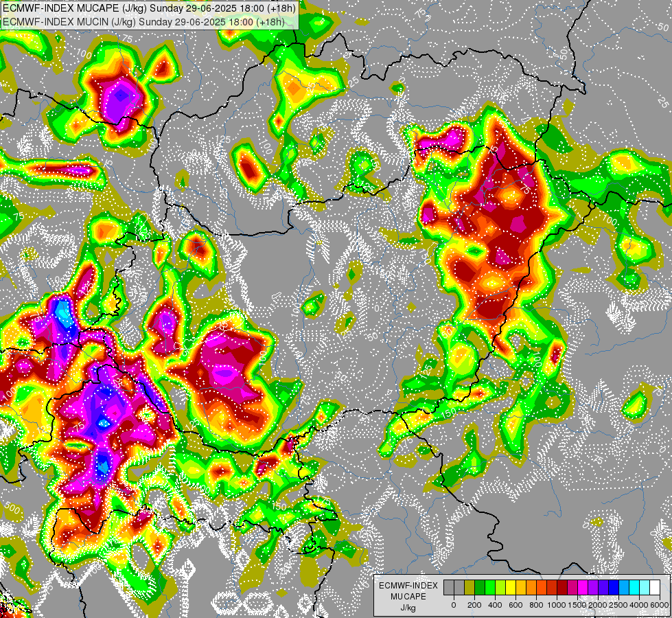Click the legend value 1000
The width and height of the screenshot is (672, 618).
(x=557, y=605)
